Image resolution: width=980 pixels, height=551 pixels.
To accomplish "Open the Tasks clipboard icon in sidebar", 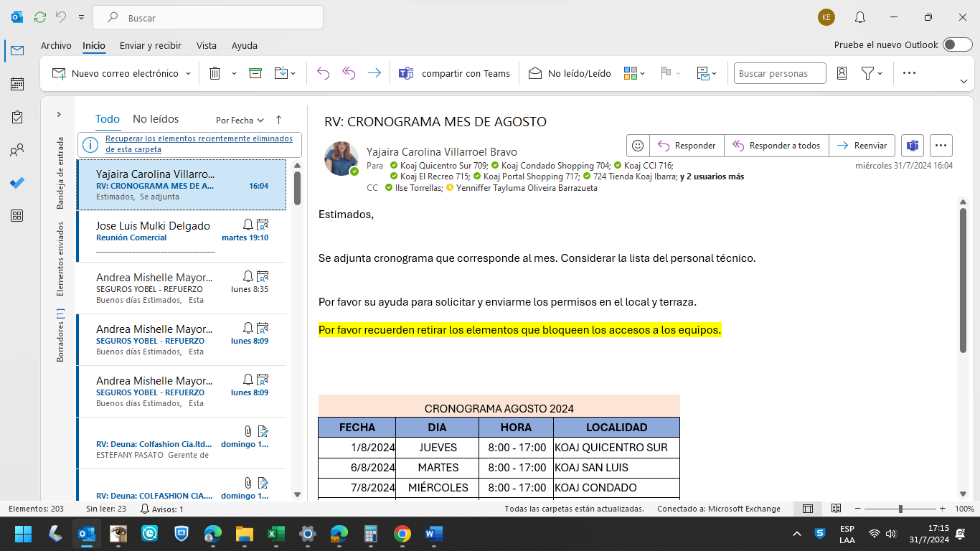I will pyautogui.click(x=17, y=117).
